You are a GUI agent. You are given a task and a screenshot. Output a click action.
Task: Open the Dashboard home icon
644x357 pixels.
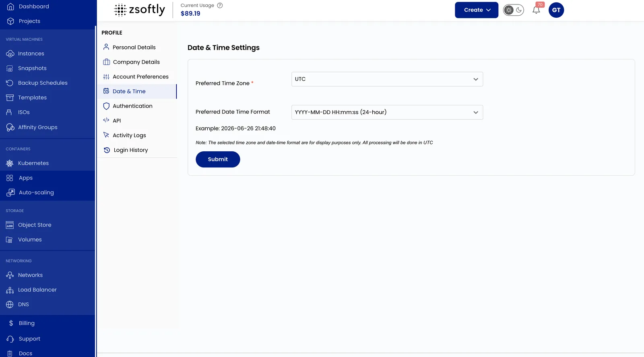[10, 6]
